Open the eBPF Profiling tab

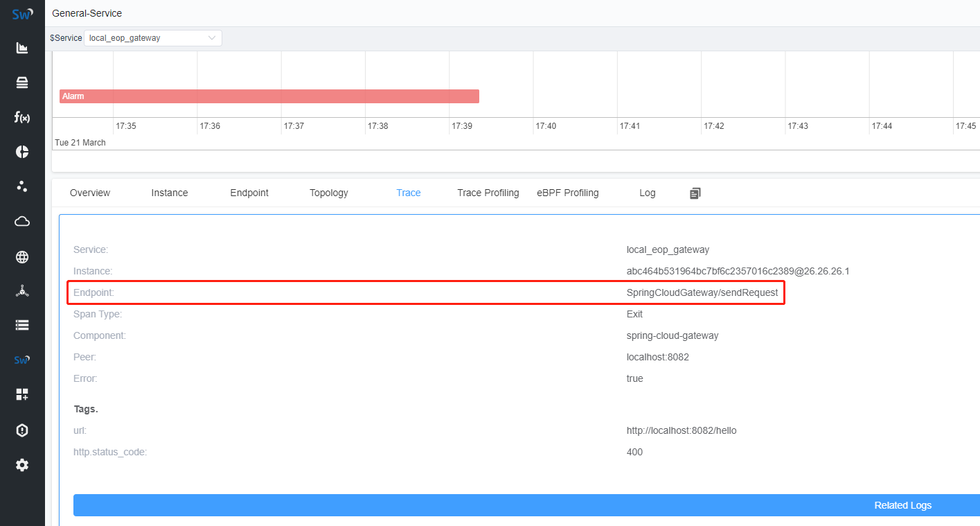[x=567, y=193]
